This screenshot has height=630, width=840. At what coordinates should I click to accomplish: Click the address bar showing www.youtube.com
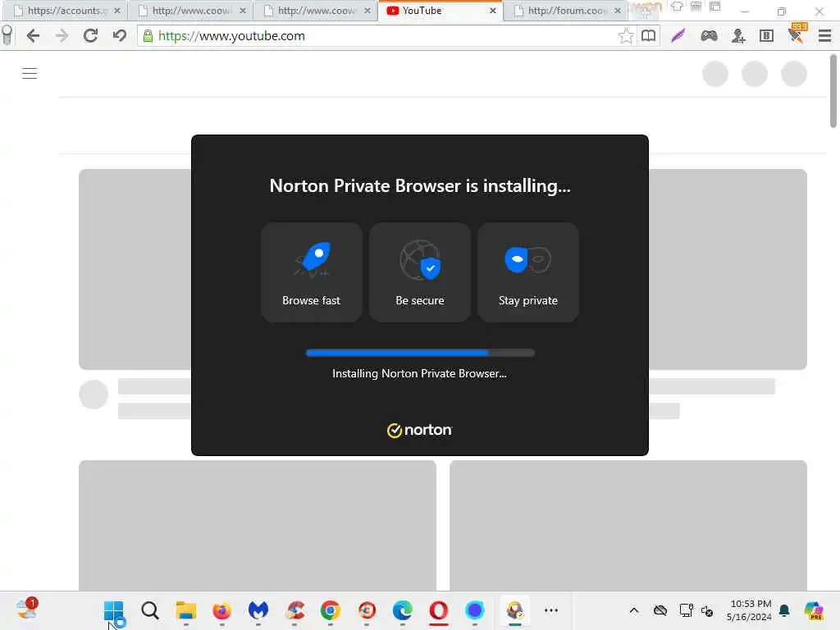coord(386,36)
